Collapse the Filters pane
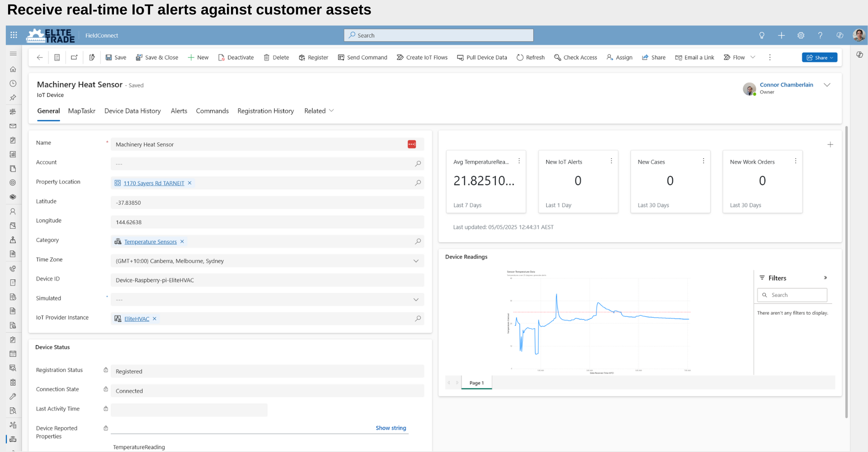This screenshot has height=452, width=868. (826, 278)
